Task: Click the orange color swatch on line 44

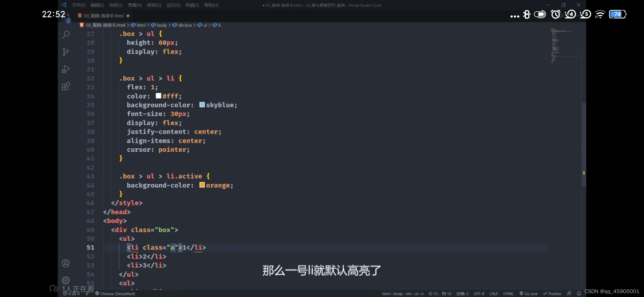Action: coord(202,185)
